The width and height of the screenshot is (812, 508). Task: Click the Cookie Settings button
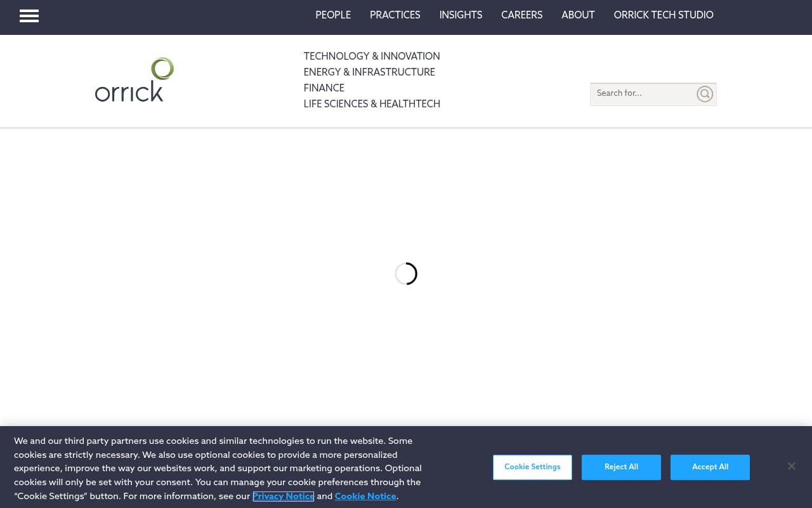click(532, 467)
